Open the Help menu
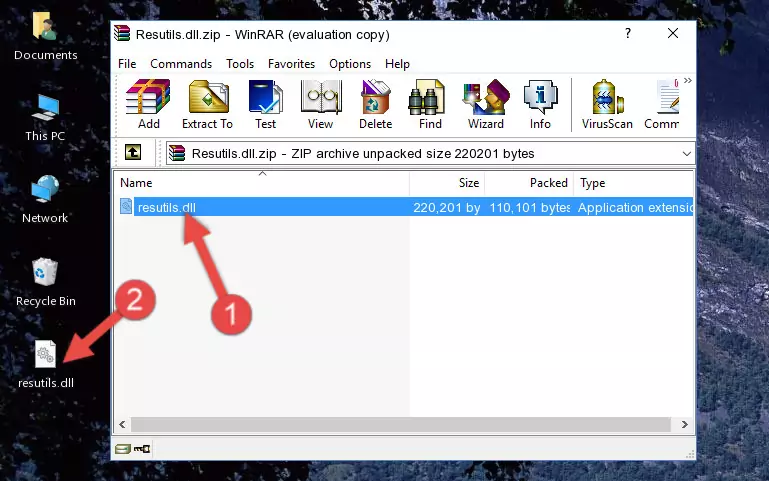The width and height of the screenshot is (769, 481). [397, 64]
